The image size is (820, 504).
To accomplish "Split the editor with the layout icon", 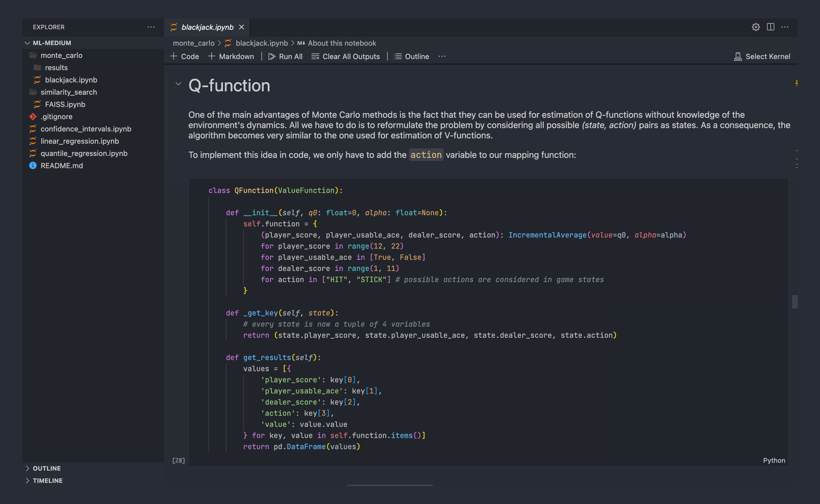I will coord(770,27).
